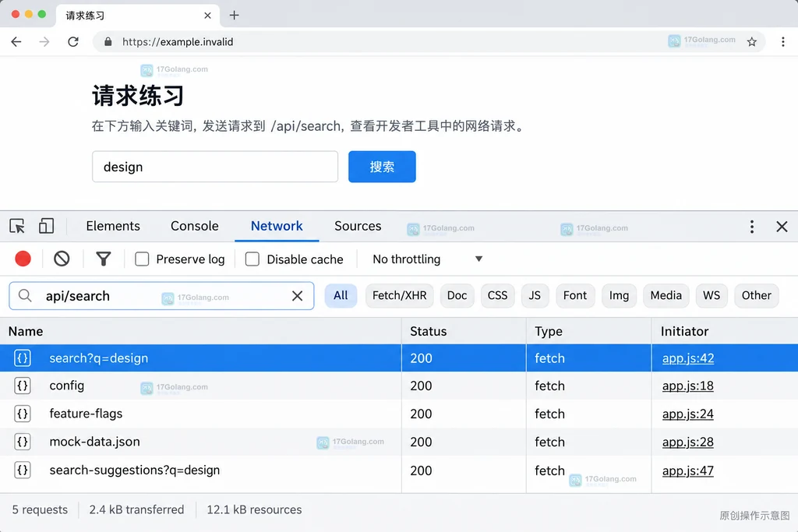The width and height of the screenshot is (798, 532).
Task: Filter requests by Img type
Action: click(619, 295)
